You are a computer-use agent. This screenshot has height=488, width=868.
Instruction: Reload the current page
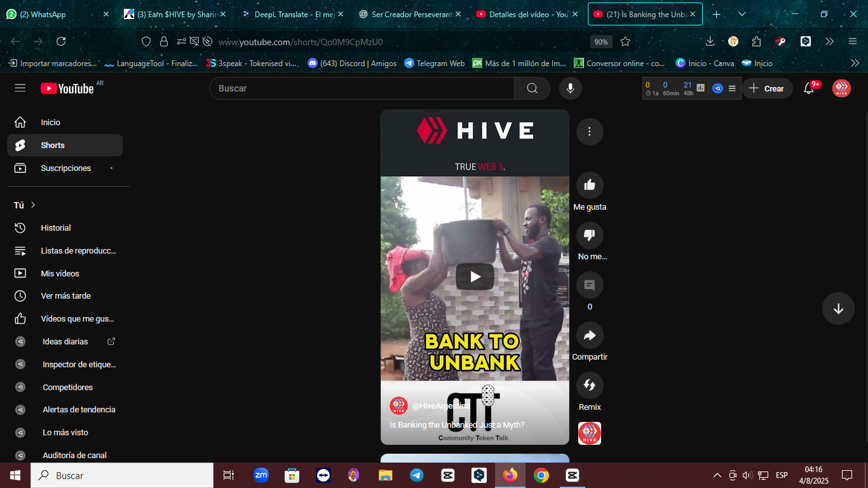61,41
